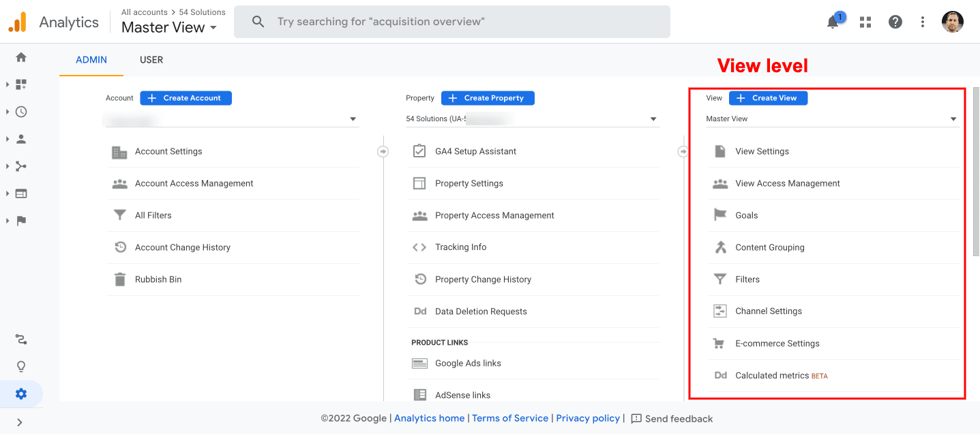Open Acquisition icon in sidebar
This screenshot has width=980, height=434.
[x=21, y=166]
